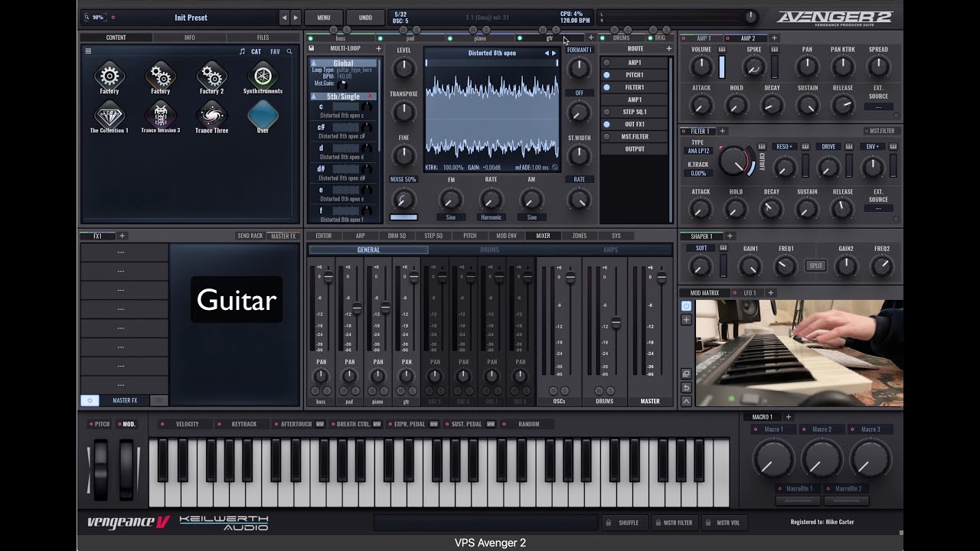Open the AM Sine waveform selector
The image size is (980, 551).
coord(531,217)
